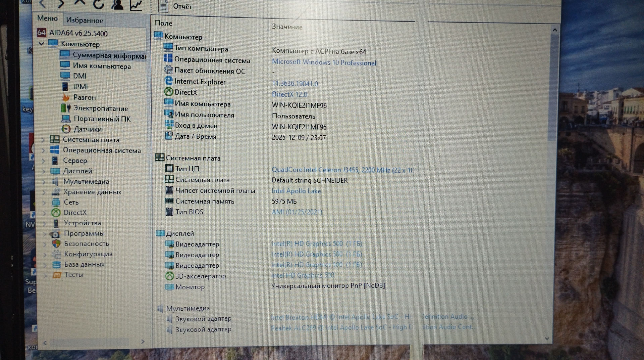Click the vertical scrollbar down arrow
The width and height of the screenshot is (644, 360).
547,339
